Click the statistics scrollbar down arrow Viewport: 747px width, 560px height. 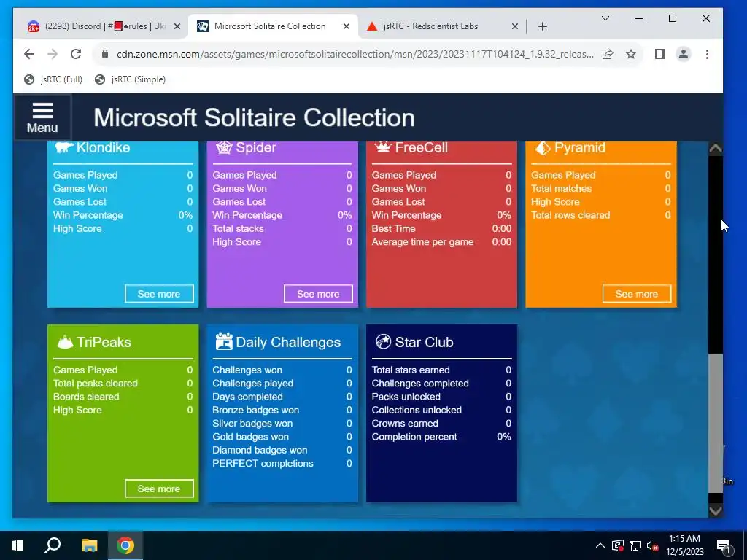pyautogui.click(x=716, y=510)
